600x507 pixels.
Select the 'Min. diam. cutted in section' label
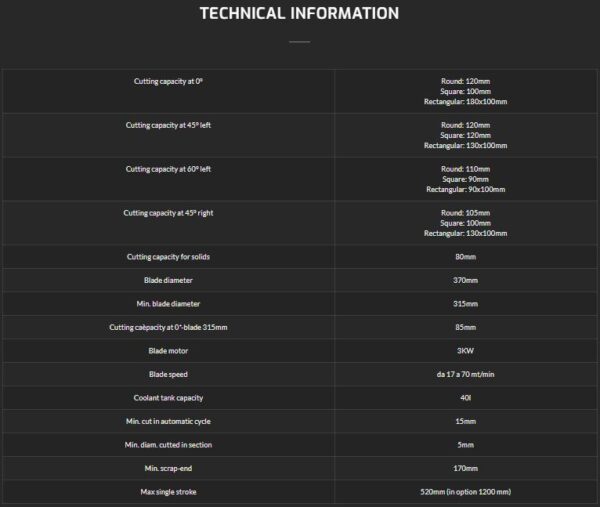click(168, 445)
